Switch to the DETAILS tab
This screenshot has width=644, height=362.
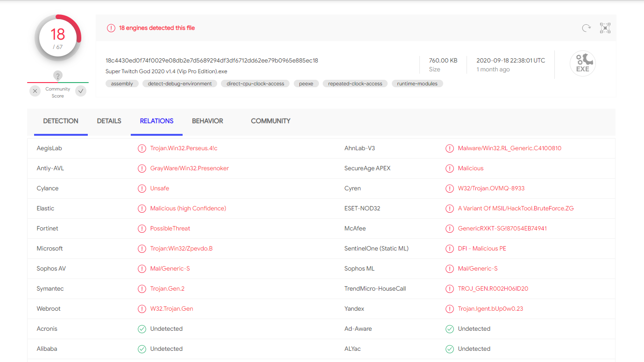pos(109,121)
